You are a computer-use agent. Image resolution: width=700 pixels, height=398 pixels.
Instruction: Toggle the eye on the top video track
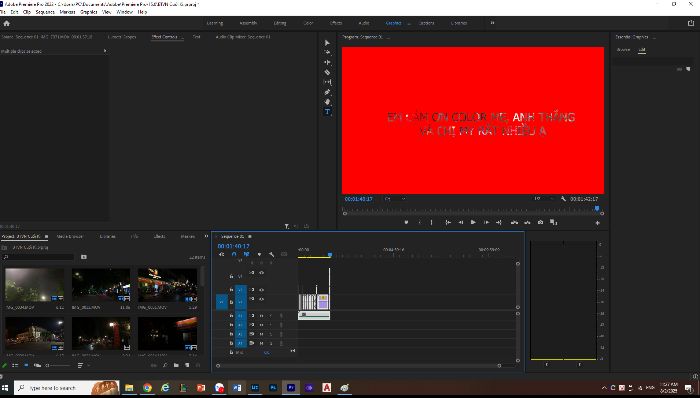click(262, 273)
